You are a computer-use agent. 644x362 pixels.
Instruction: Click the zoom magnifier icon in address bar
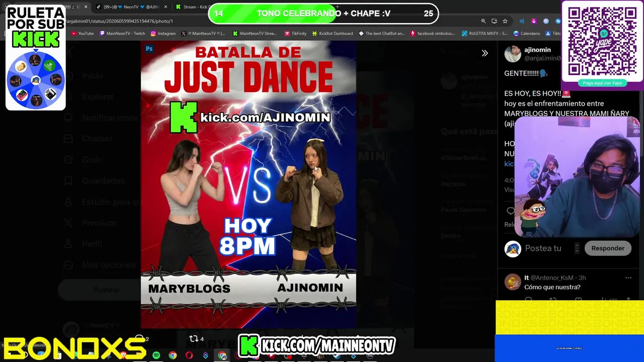(484, 21)
